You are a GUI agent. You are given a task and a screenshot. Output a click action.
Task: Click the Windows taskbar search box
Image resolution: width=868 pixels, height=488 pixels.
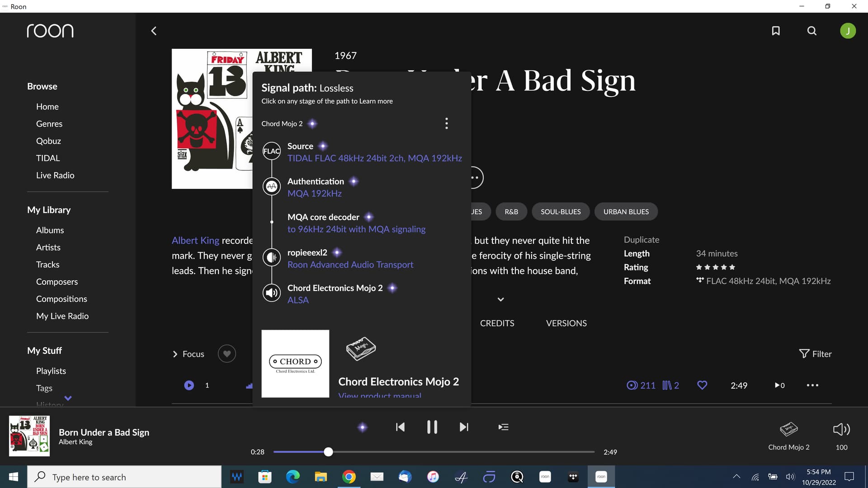pos(124,477)
